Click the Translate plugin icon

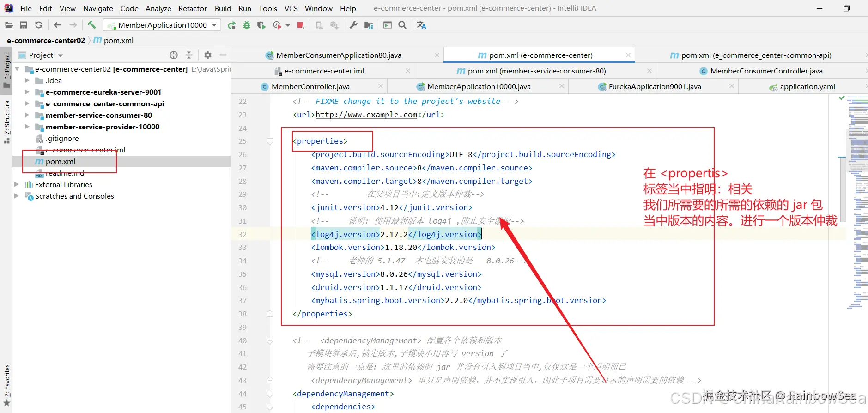[421, 25]
